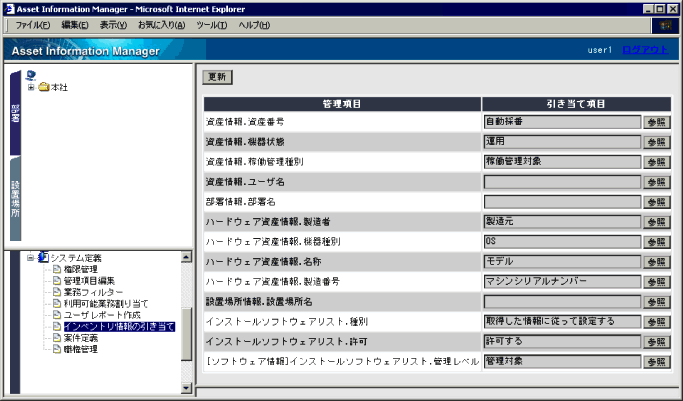Click 参照 for 設置場所情報.設置場所名 row

point(656,302)
